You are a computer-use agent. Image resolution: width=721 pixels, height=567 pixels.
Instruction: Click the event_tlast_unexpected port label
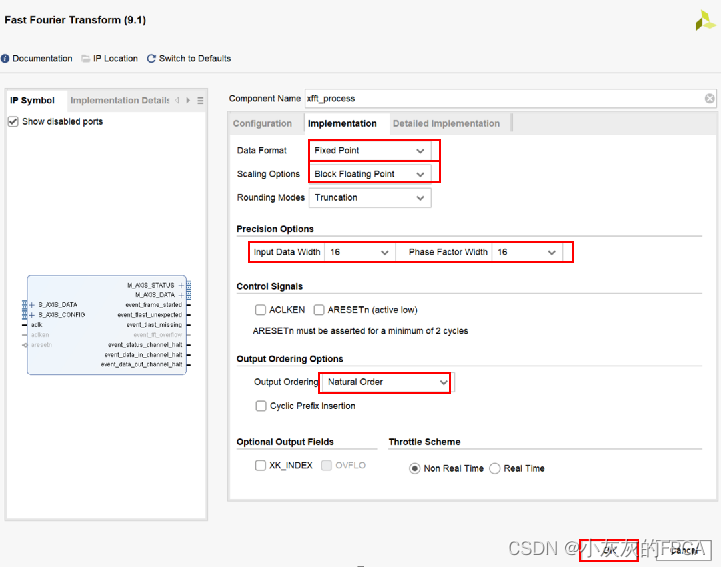coord(150,315)
